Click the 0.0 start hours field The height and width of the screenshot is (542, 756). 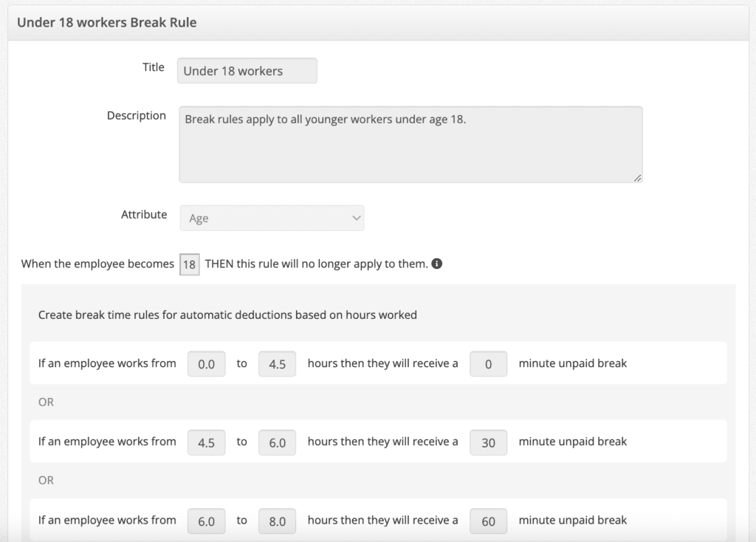[207, 364]
